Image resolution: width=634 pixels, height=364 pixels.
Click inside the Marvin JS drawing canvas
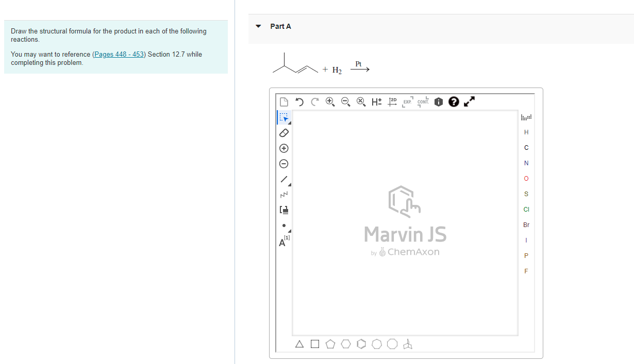[x=405, y=222]
